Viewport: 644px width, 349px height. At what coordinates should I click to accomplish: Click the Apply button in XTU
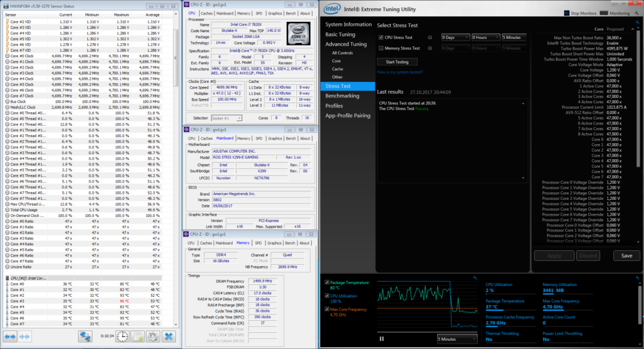click(554, 256)
